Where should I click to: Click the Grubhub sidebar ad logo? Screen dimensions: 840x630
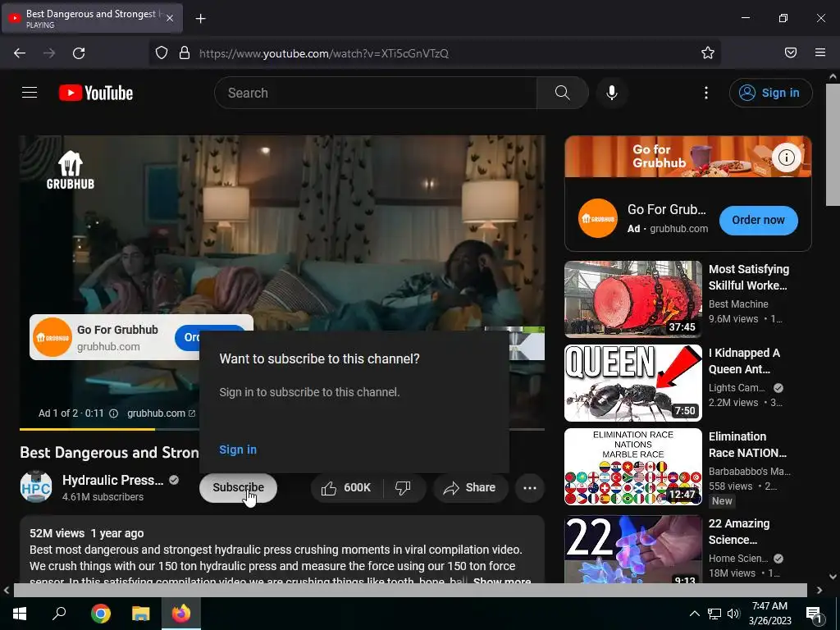[598, 218]
